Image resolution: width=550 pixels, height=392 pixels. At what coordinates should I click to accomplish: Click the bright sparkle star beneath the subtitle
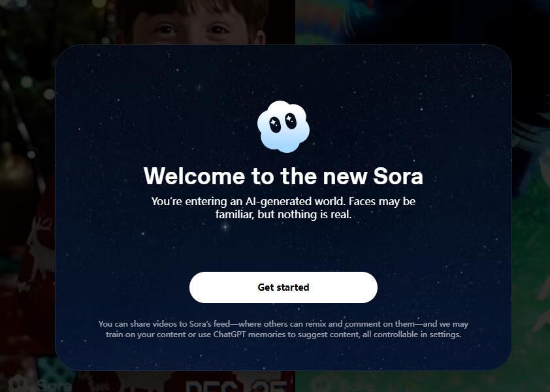(225, 227)
